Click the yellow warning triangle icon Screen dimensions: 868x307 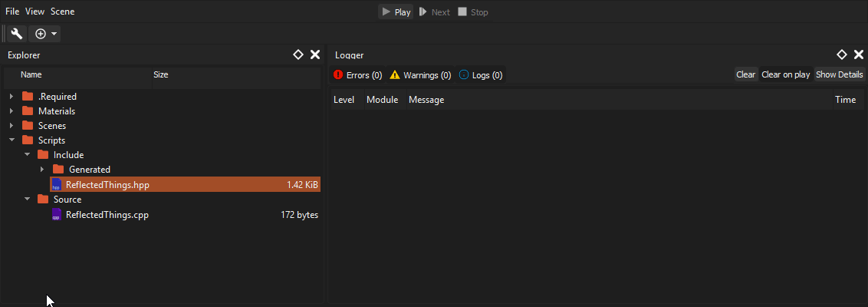point(395,74)
